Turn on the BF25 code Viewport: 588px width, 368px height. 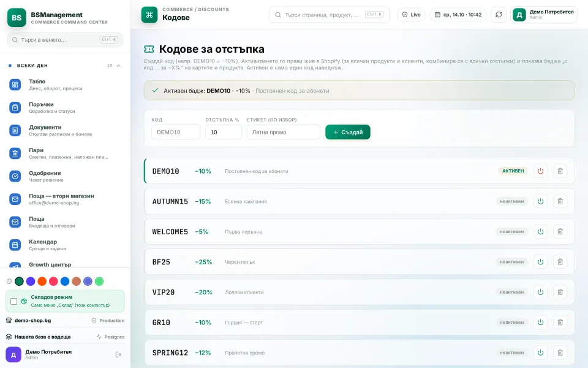(540, 262)
